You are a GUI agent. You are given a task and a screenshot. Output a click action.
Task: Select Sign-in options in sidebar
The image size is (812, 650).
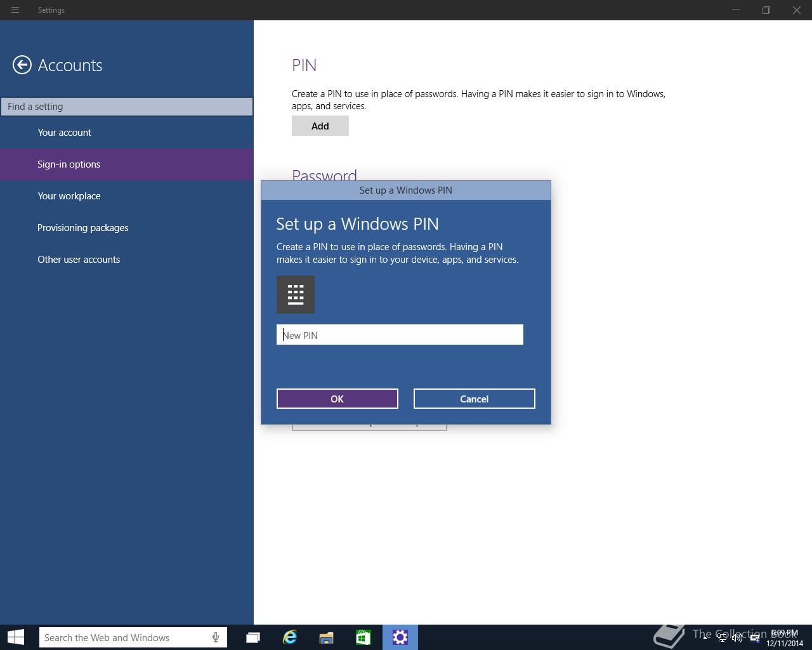tap(127, 164)
